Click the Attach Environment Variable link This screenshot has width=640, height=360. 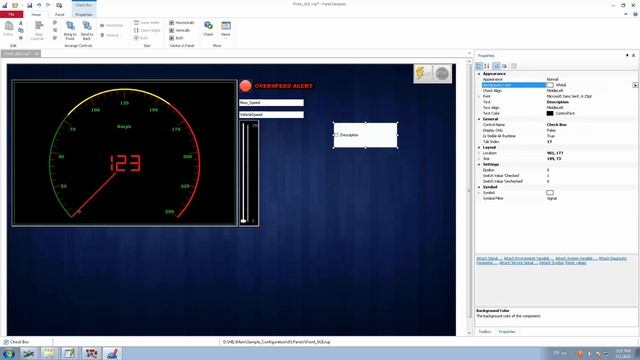point(529,259)
